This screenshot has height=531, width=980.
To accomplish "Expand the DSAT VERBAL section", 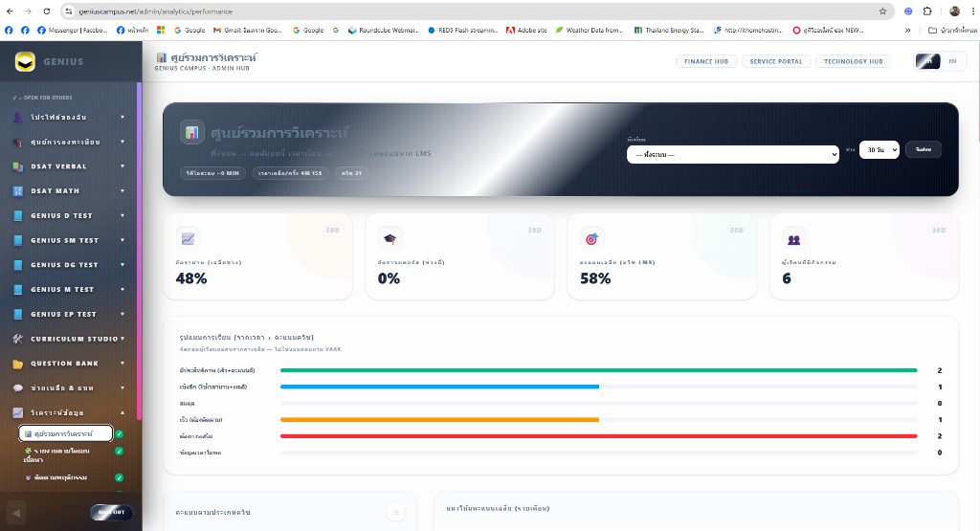I will (122, 166).
